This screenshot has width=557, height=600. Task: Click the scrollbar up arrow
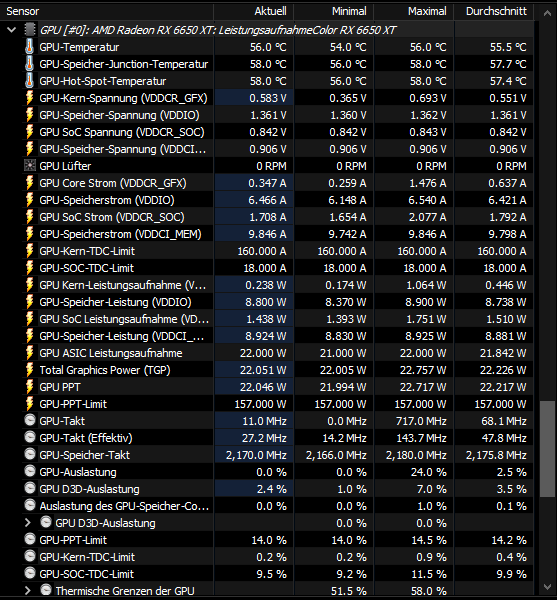pyautogui.click(x=547, y=13)
